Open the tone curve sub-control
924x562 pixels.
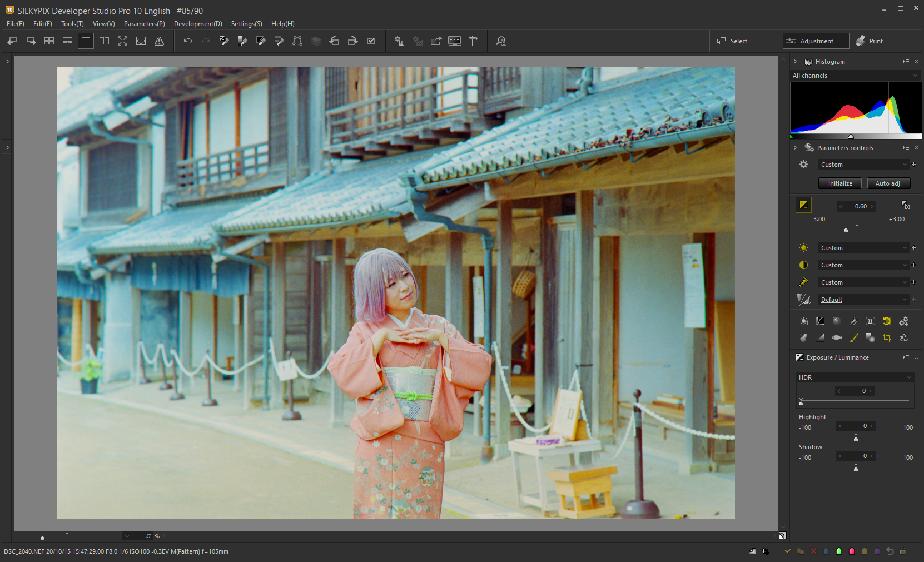tap(820, 321)
